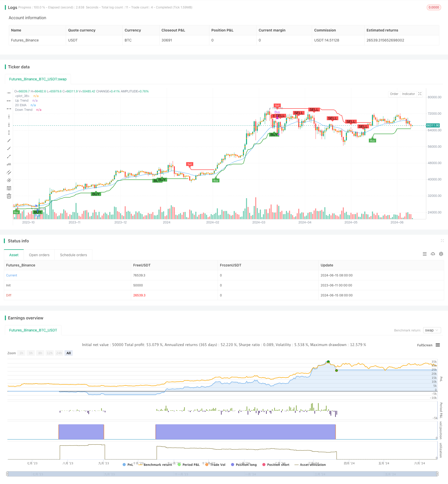Select the vertical segment drawing tool
The width and height of the screenshot is (448, 484).
point(9,133)
